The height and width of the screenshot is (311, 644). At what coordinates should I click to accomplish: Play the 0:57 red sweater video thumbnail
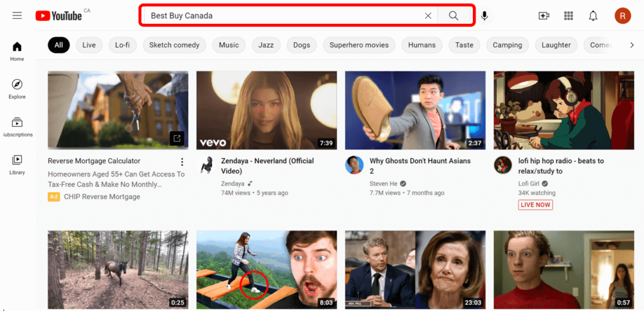point(564,270)
